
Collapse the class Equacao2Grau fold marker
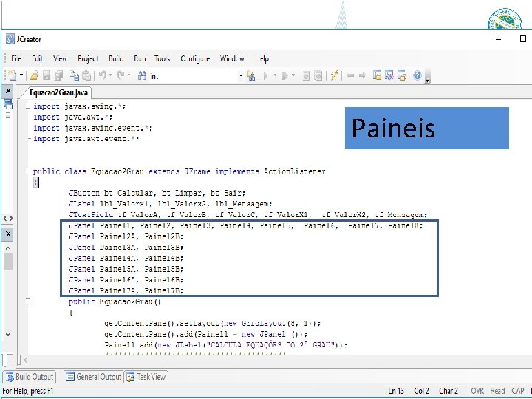28,171
